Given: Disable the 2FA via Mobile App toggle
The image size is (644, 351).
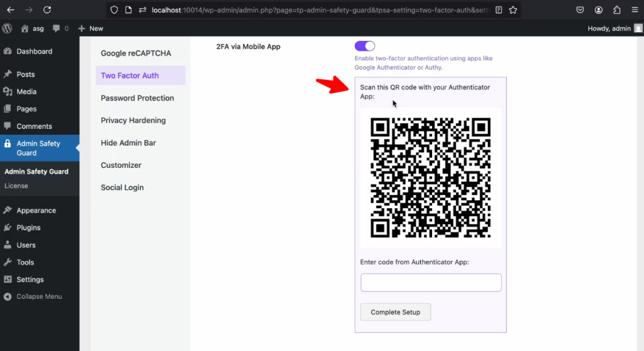Looking at the screenshot, I should tap(365, 46).
